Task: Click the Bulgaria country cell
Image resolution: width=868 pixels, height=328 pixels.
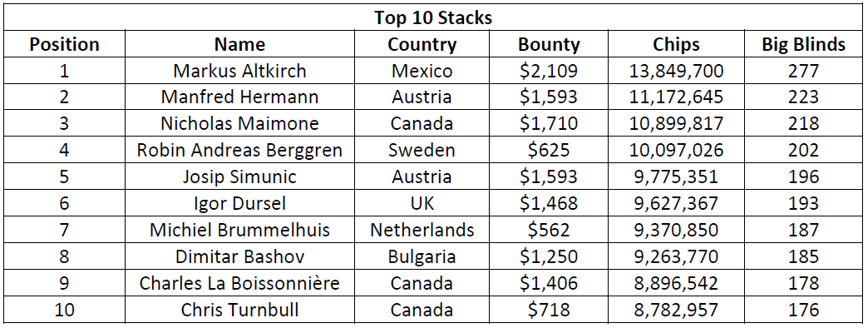Action: [x=422, y=256]
